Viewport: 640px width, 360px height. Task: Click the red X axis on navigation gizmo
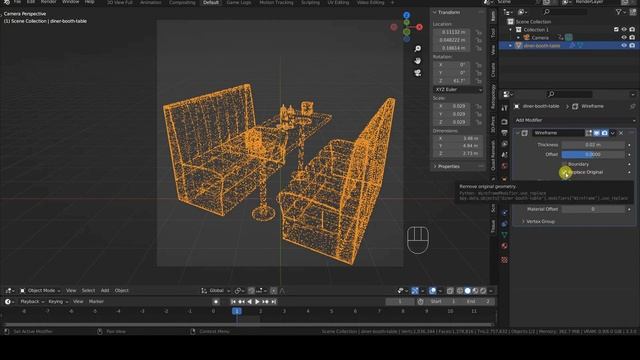coord(419,27)
